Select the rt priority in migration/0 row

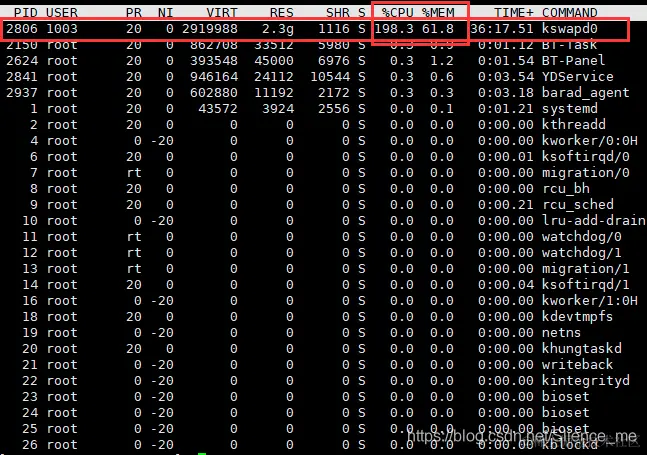pyautogui.click(x=134, y=172)
